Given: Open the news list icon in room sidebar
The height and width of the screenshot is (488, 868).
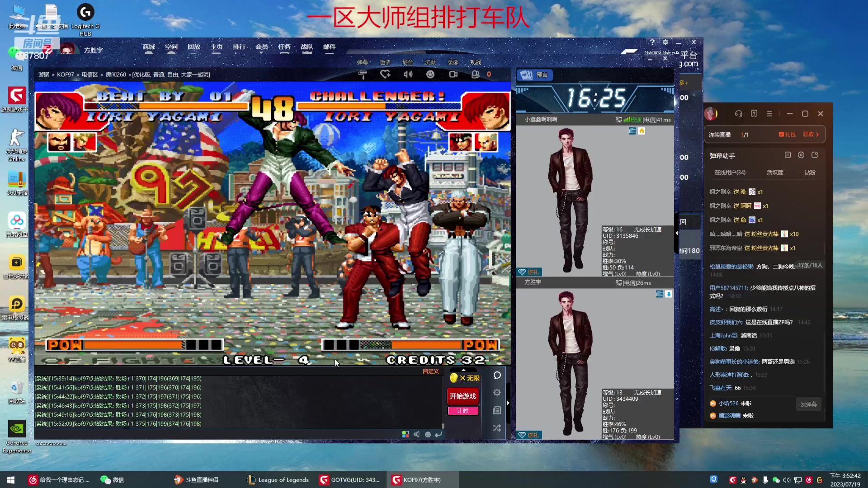Looking at the screenshot, I should click(497, 410).
